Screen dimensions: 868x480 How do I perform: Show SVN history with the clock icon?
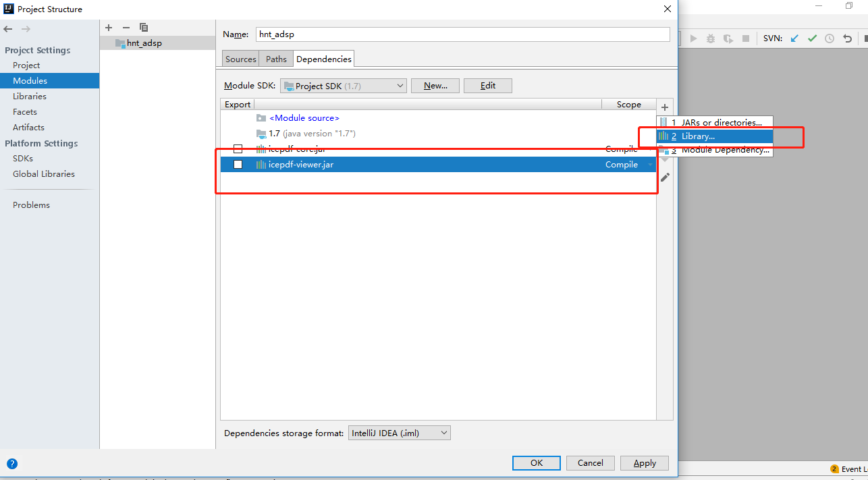(830, 38)
